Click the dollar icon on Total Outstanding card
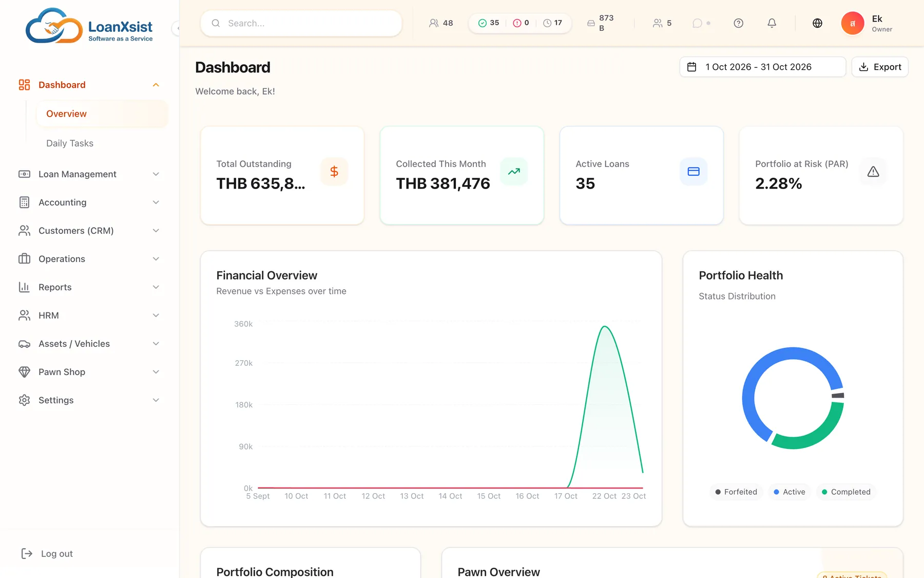 click(x=334, y=172)
